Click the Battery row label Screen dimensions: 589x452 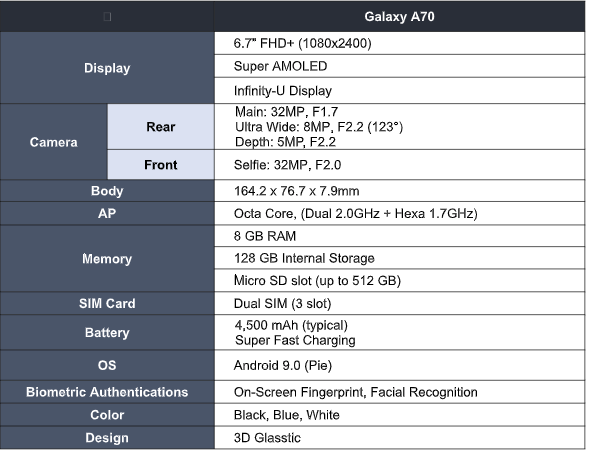[x=107, y=333]
